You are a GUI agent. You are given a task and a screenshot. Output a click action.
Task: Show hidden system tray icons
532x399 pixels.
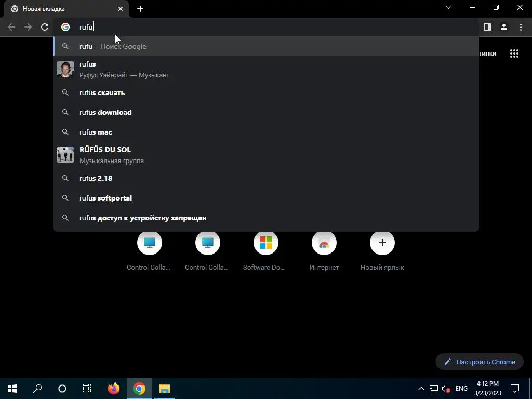pos(421,389)
